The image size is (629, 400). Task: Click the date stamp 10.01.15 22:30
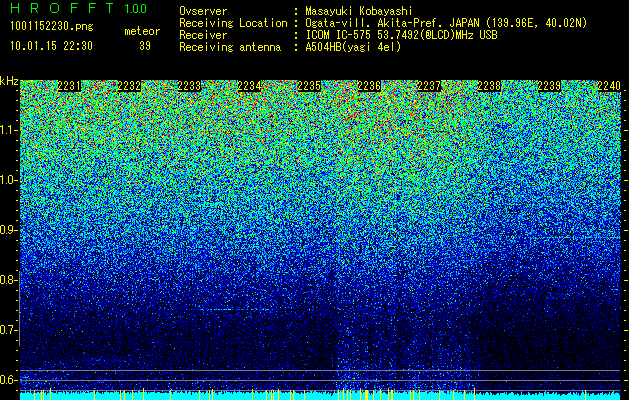coord(51,46)
